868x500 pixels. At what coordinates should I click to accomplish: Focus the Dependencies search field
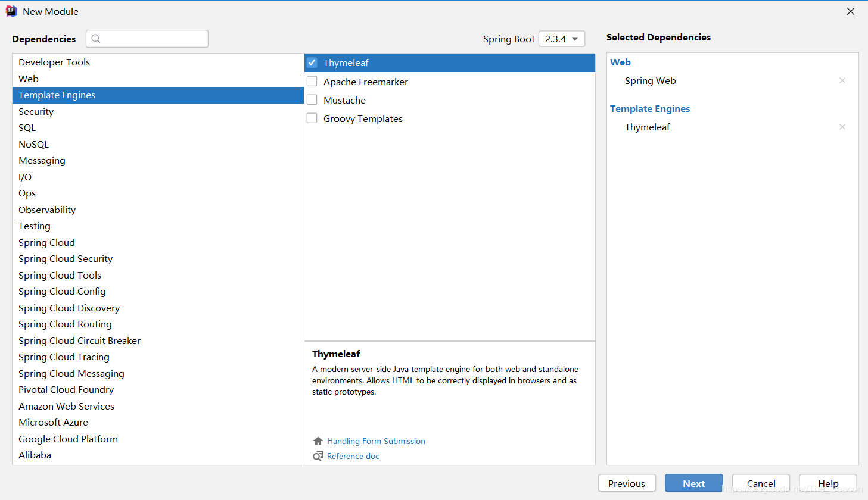pos(147,39)
